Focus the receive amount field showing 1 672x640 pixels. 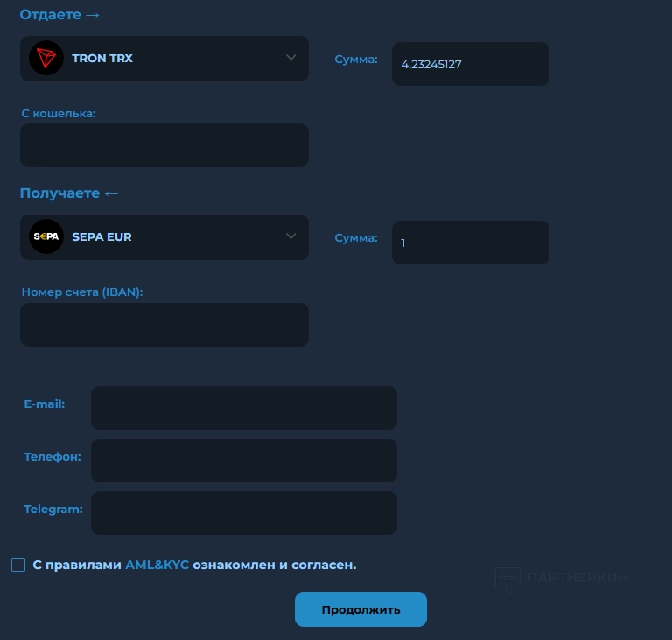pos(471,243)
